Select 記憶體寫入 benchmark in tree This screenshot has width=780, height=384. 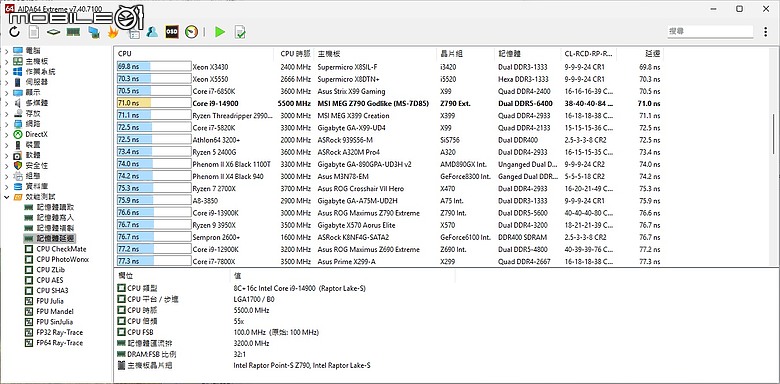pos(55,217)
